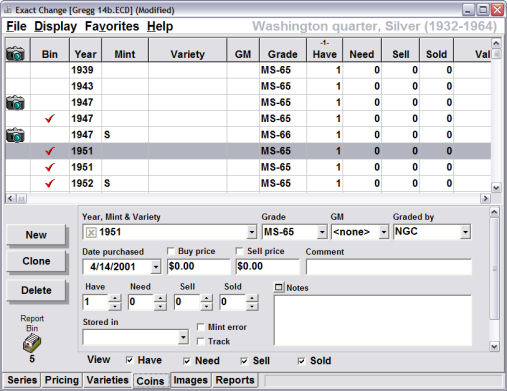Click the Clone button

tap(36, 261)
